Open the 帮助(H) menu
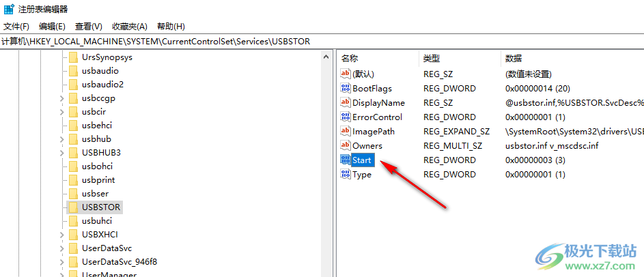The image size is (644, 277). [x=171, y=27]
